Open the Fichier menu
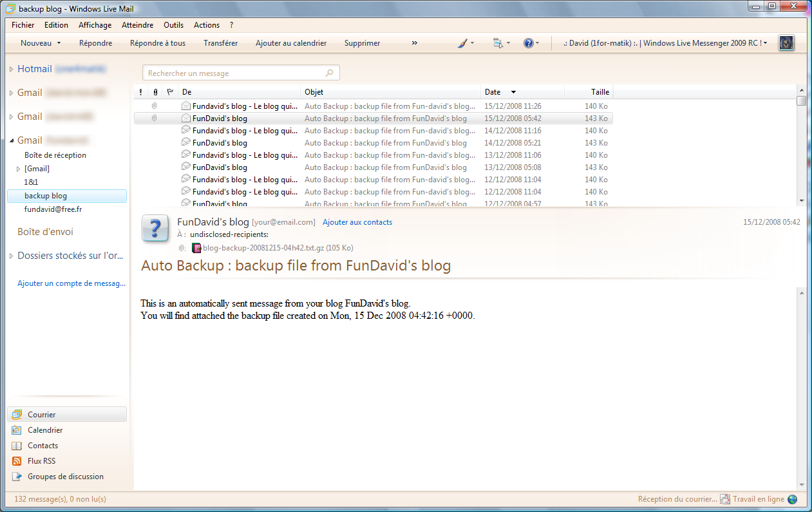Image resolution: width=812 pixels, height=512 pixels. point(23,25)
